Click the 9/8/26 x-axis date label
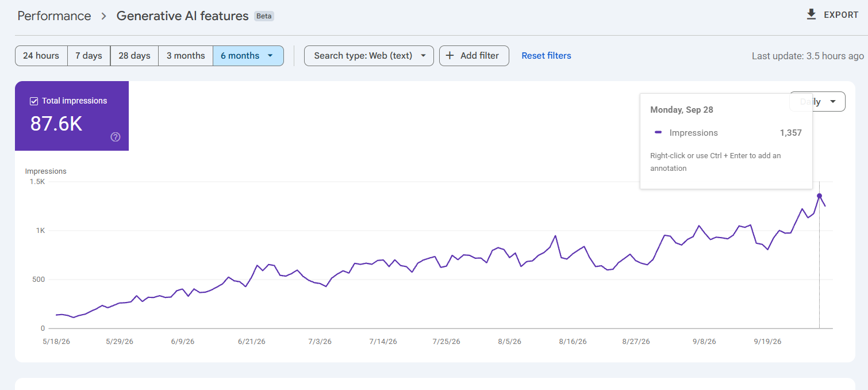This screenshot has height=390, width=868. 704,342
